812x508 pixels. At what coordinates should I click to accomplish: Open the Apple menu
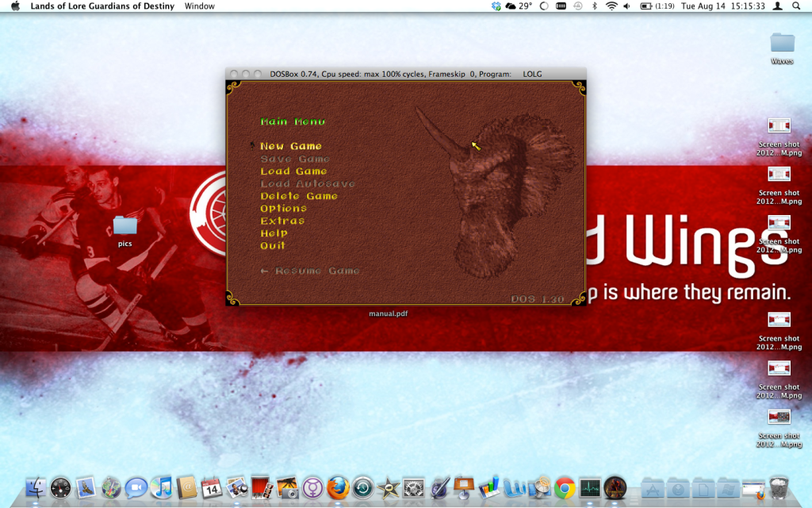point(15,6)
